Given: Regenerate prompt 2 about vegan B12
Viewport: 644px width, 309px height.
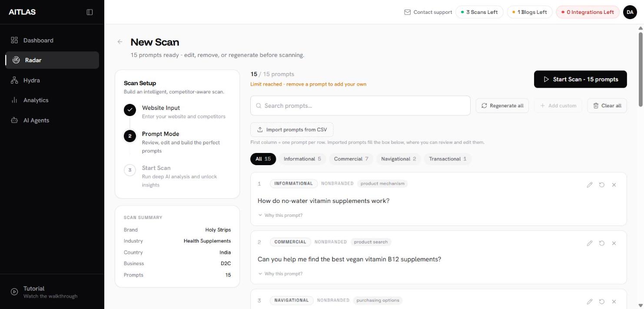Looking at the screenshot, I should (602, 243).
